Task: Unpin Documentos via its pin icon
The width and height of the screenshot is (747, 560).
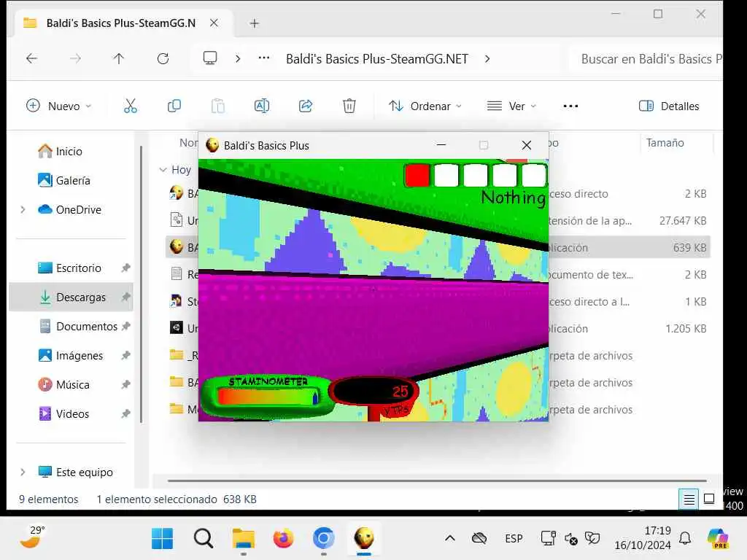Action: 125,326
